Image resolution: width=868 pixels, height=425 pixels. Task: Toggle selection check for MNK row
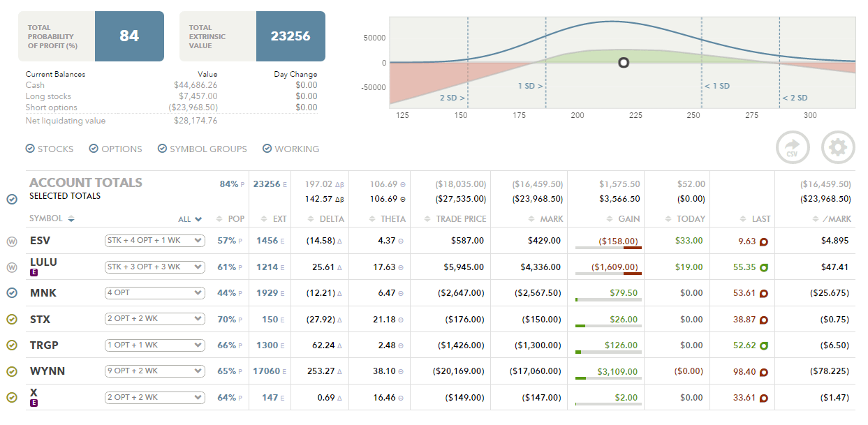pyautogui.click(x=12, y=294)
